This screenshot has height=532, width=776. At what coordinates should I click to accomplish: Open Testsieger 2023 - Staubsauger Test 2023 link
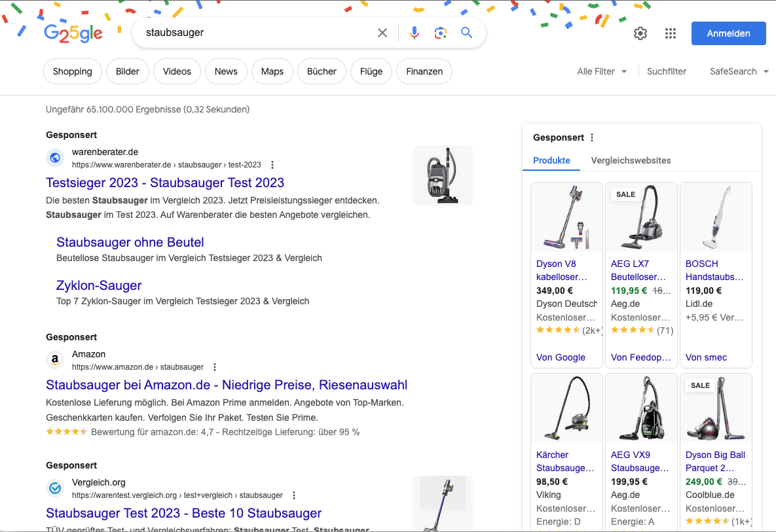[165, 183]
